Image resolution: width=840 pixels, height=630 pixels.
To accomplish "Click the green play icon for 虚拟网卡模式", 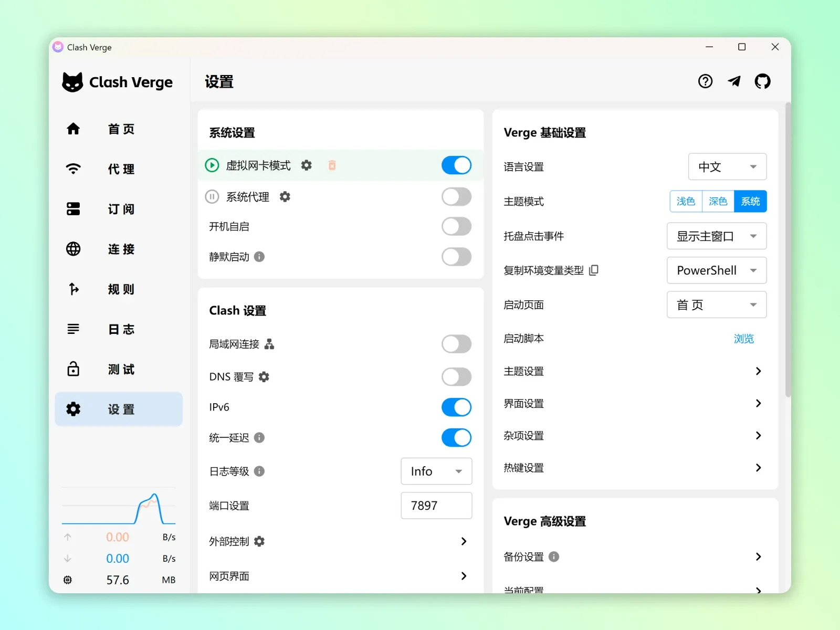I will point(212,165).
